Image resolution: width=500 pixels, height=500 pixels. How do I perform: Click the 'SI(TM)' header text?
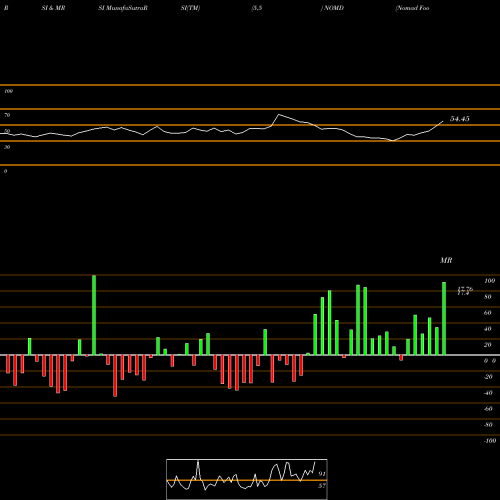[190, 8]
